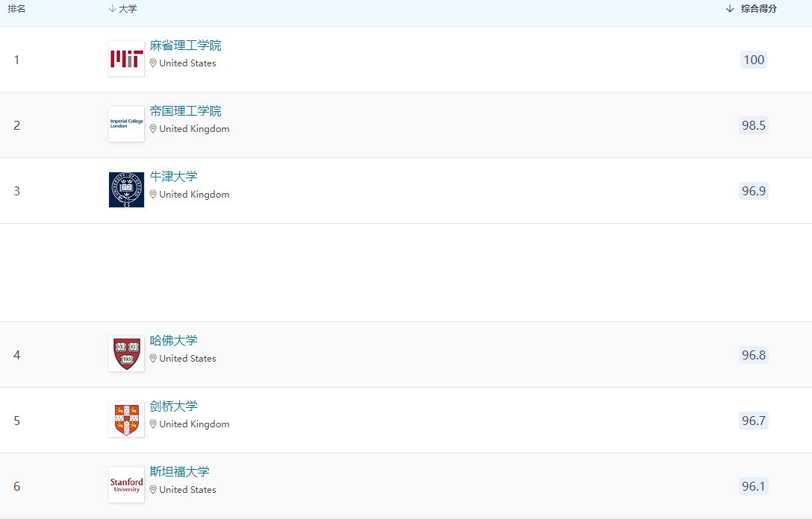Open the 麻省理工学院 university link
The width and height of the screenshot is (812, 519).
click(x=185, y=45)
